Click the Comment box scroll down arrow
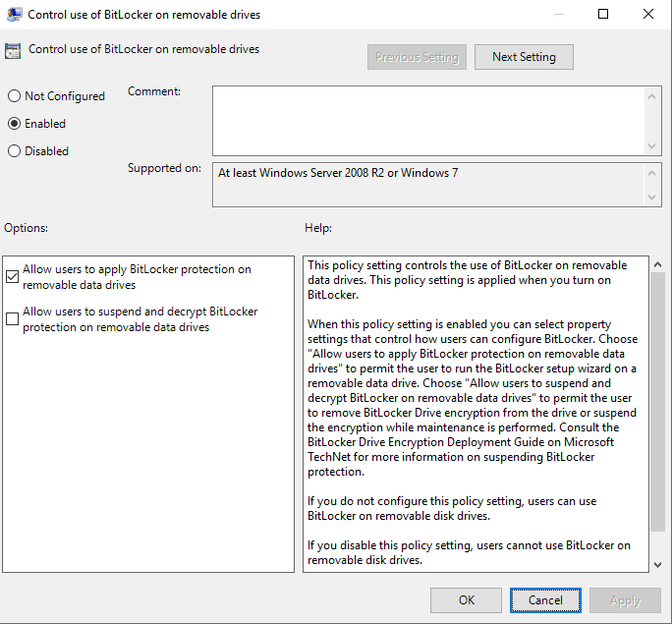This screenshot has height=624, width=672. pyautogui.click(x=651, y=146)
